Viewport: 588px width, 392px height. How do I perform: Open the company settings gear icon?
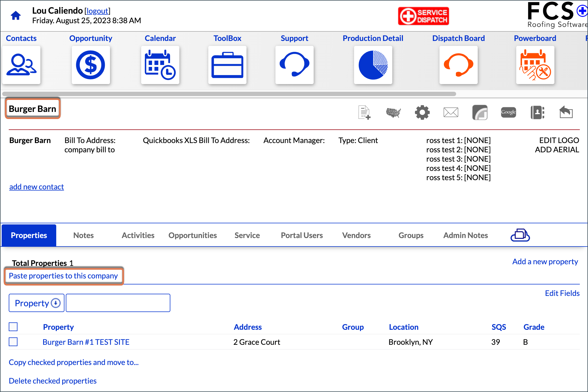[x=422, y=112]
